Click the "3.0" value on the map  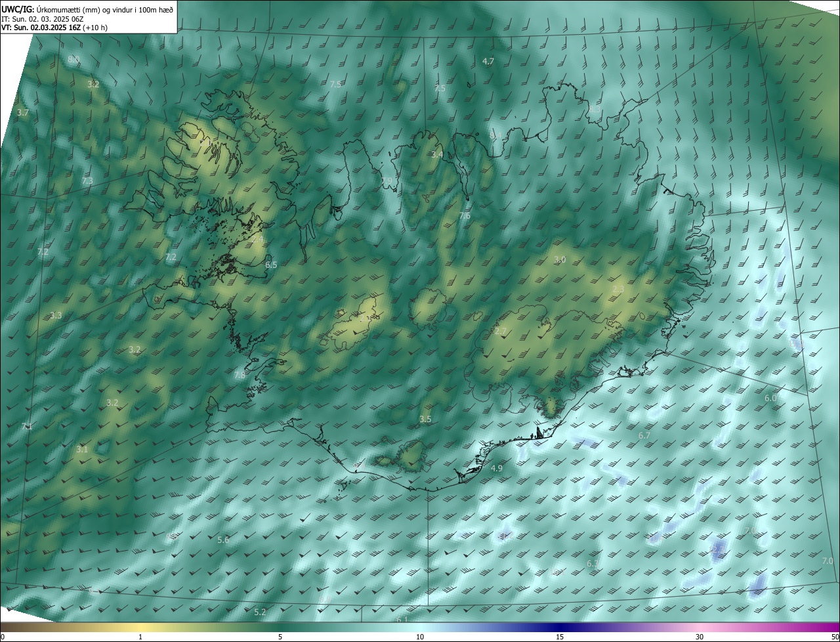coord(560,260)
